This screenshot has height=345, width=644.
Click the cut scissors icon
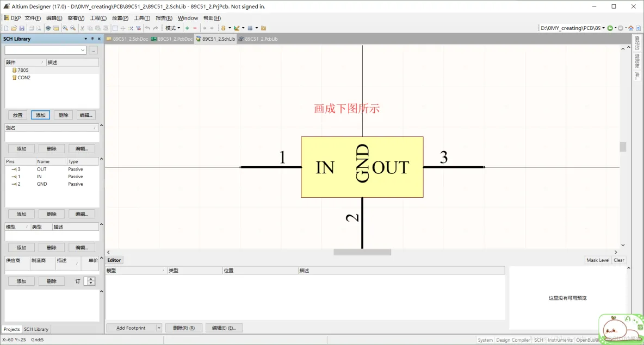[x=82, y=28]
